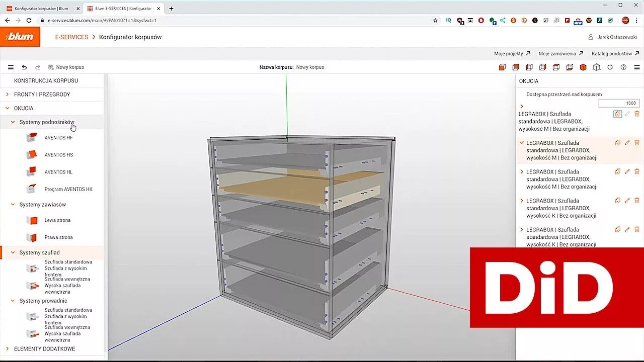The image size is (644, 362).
Task: Open Katalog produktów link
Action: click(615, 53)
